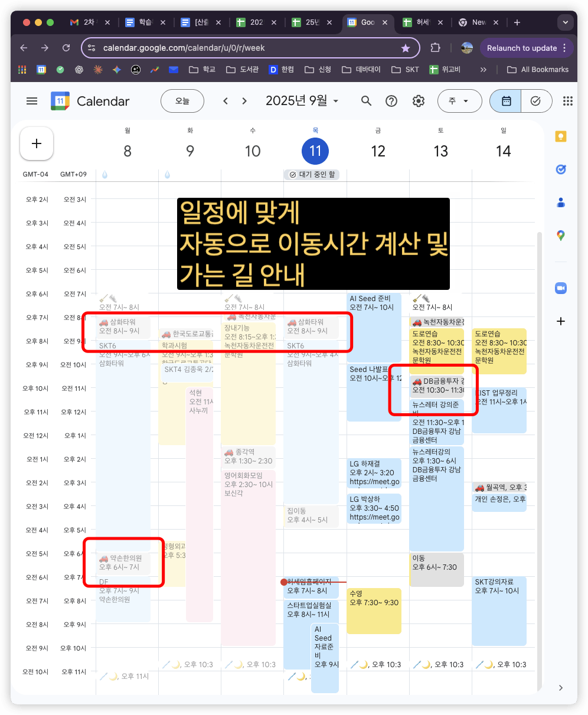Image resolution: width=588 pixels, height=715 pixels.
Task: Open Gemini sparkle bookmark icon
Action: 117,69
